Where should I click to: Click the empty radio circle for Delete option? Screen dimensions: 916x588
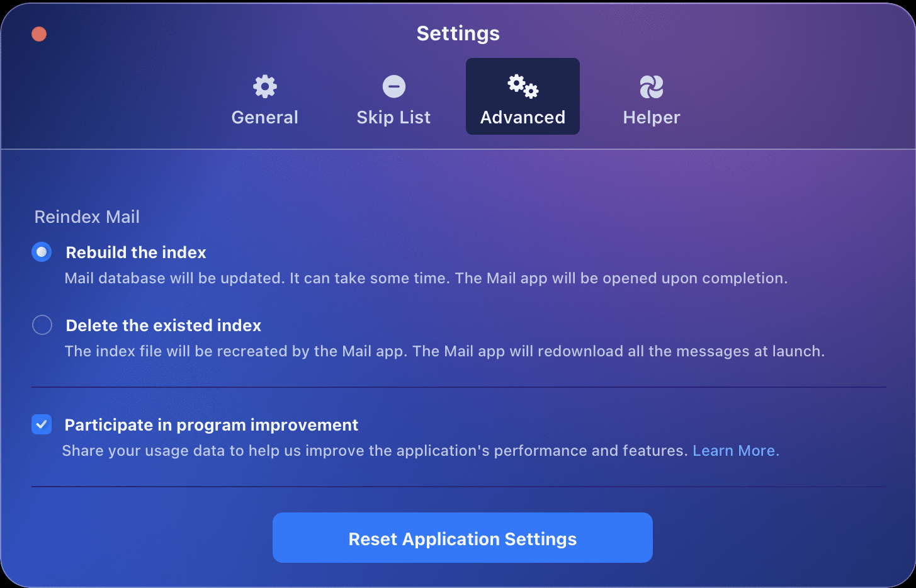[x=42, y=325]
